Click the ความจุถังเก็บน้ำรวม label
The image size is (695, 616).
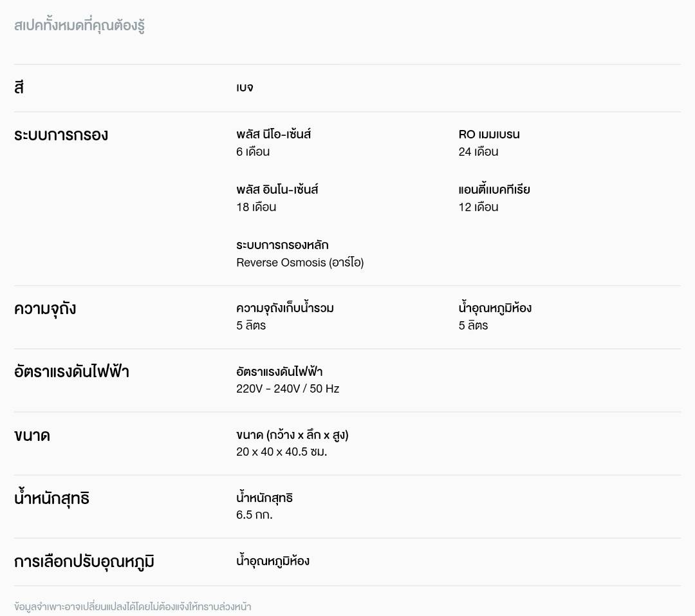pyautogui.click(x=285, y=308)
